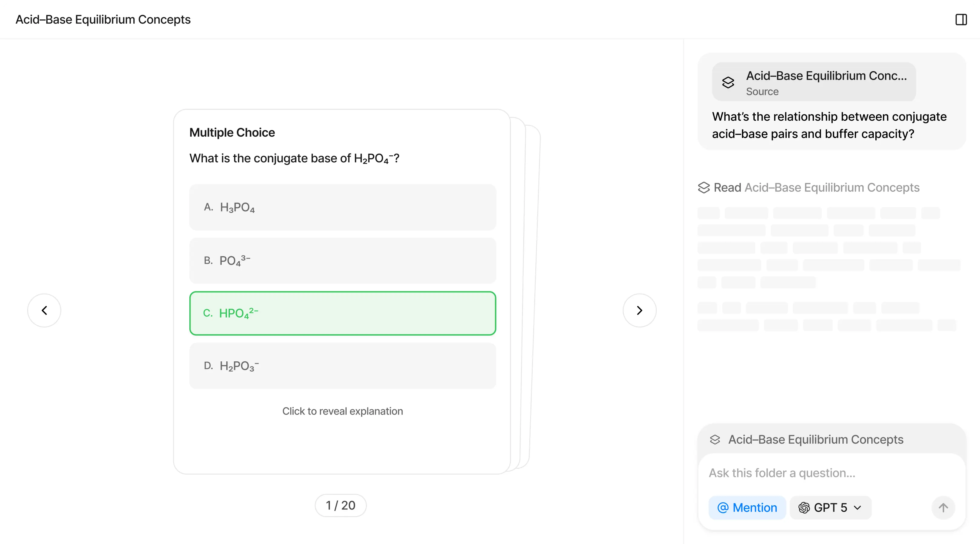Click the deck icon beside 'Read Acid–Base Equilibrium Concepts'
This screenshot has width=980, height=544.
coord(704,187)
